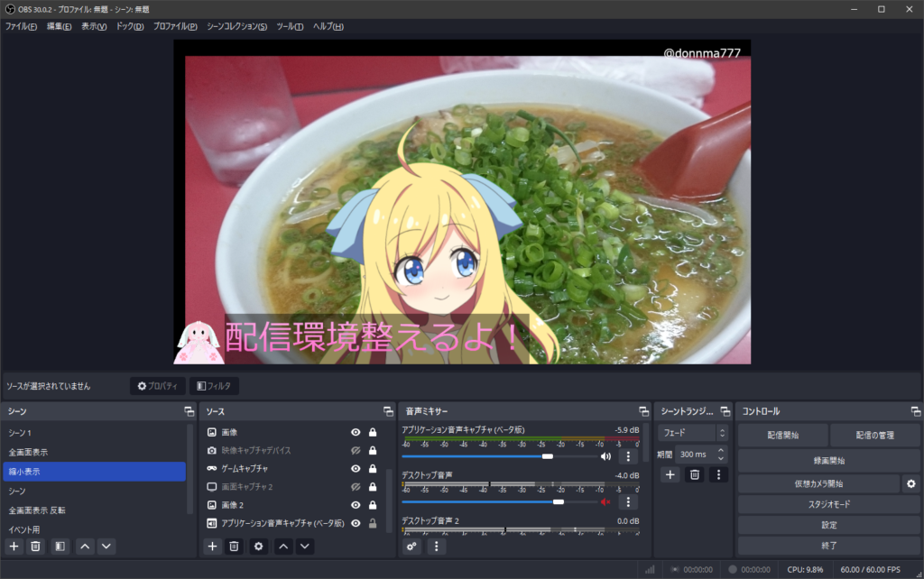Mute the アプリケーション音声キャプチャ speaker icon
924x579 pixels.
point(605,456)
